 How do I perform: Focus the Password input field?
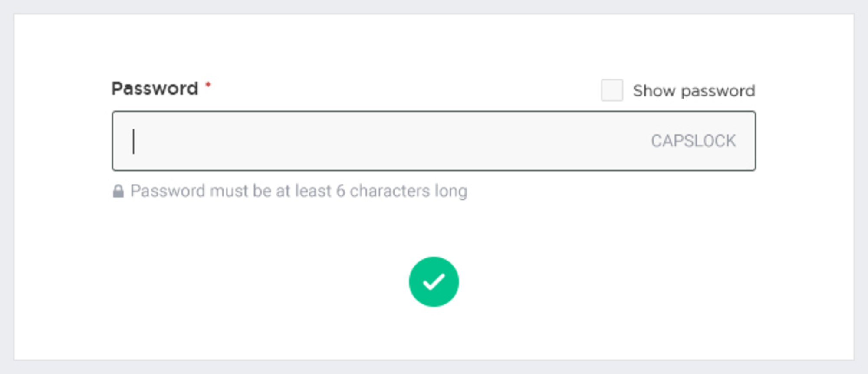[x=434, y=141]
